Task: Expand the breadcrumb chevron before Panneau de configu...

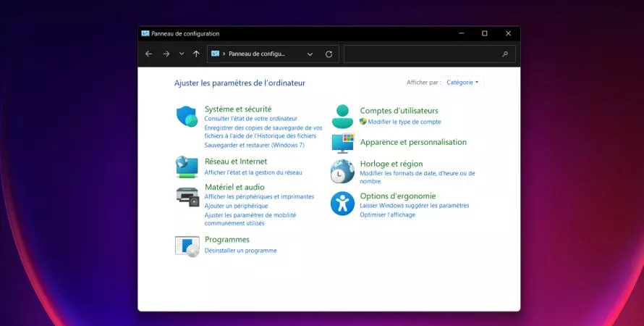Action: tap(224, 54)
